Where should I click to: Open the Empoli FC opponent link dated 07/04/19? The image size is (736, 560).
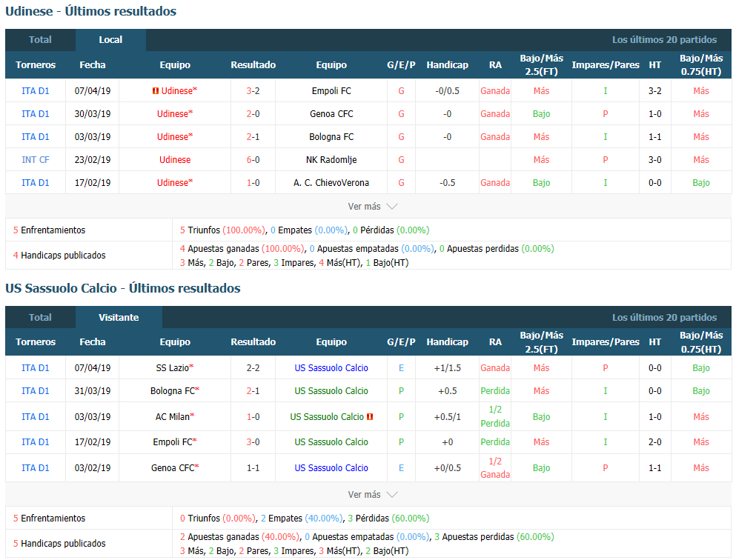point(331,91)
